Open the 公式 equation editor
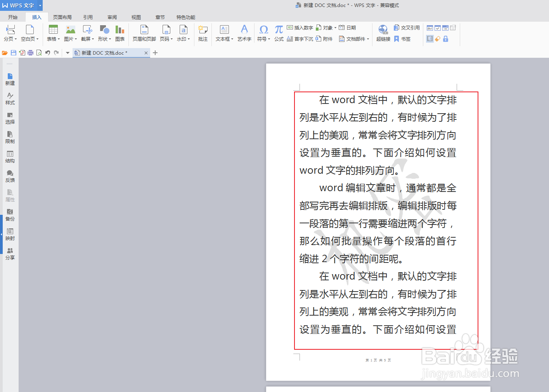This screenshot has width=549, height=392. [x=278, y=33]
